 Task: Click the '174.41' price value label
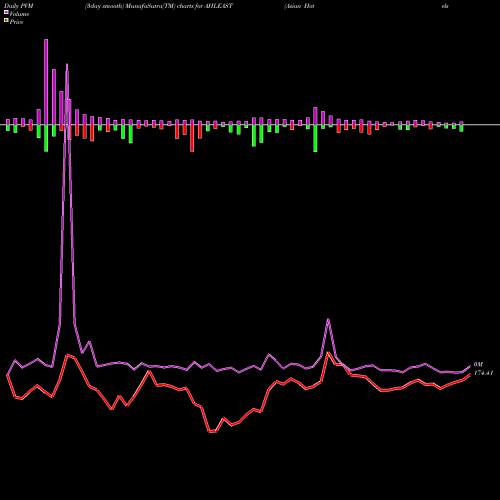[483, 373]
